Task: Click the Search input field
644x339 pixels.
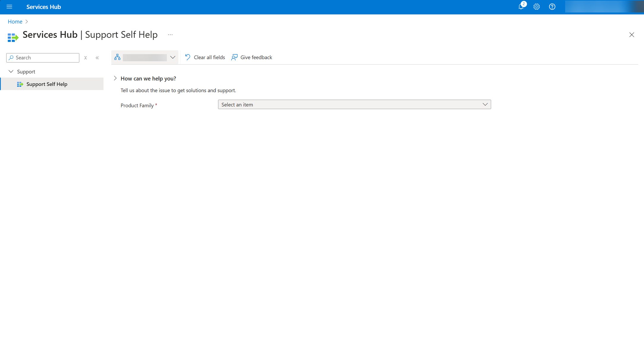Action: click(42, 57)
